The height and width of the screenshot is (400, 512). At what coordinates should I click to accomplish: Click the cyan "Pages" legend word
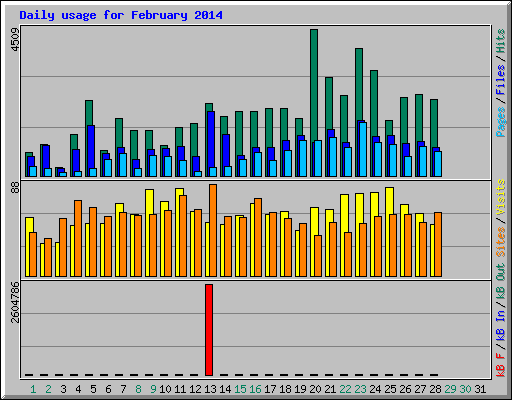(x=501, y=122)
